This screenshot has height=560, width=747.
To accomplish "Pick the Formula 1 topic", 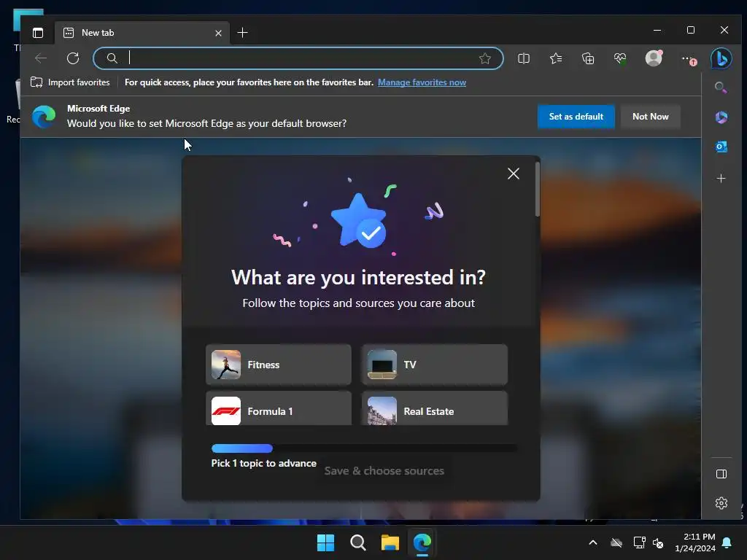I will [279, 408].
